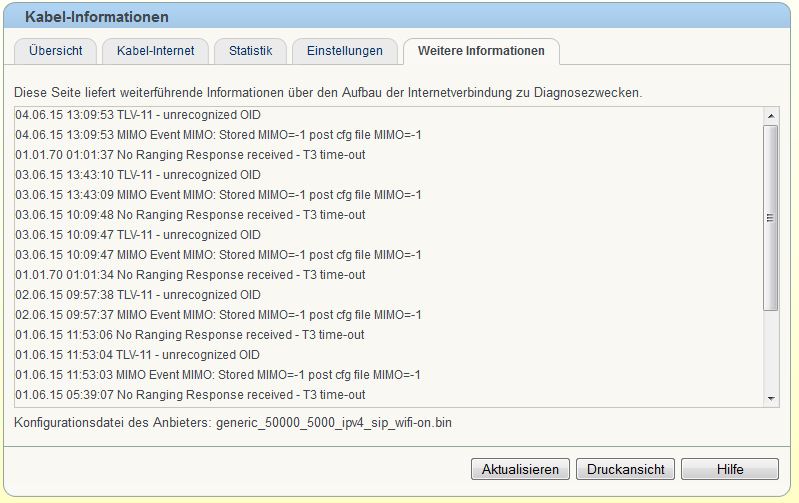The height and width of the screenshot is (503, 799).
Task: Click the 01.01.70 01:01:37 T3 time-out entry
Action: [x=190, y=155]
